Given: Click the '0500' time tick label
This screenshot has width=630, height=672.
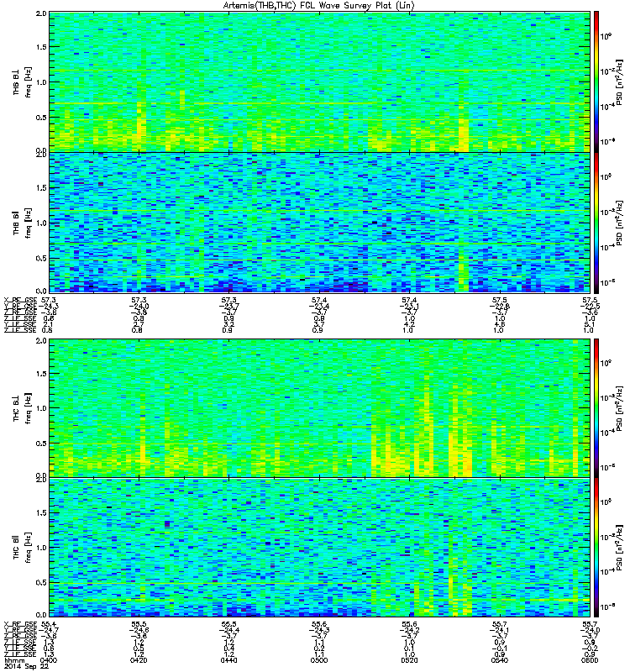Looking at the screenshot, I should (x=319, y=660).
